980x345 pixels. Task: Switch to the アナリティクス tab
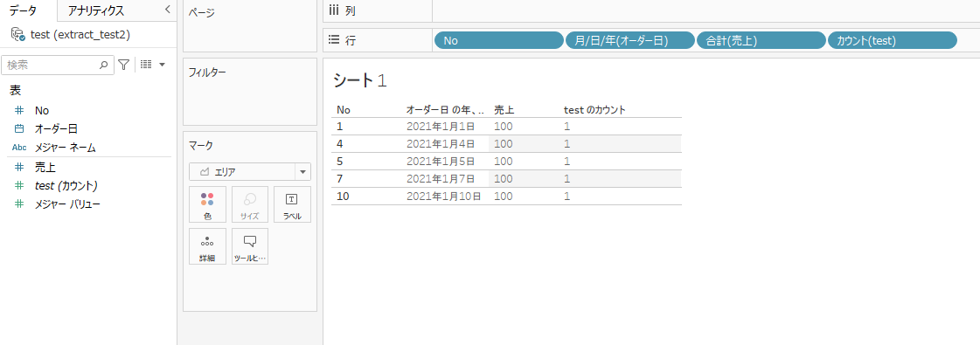[95, 10]
